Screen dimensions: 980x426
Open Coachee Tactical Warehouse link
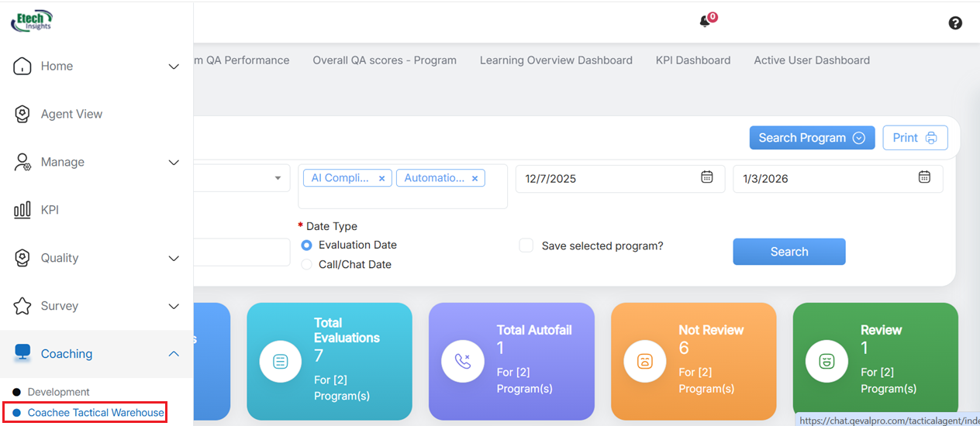95,413
